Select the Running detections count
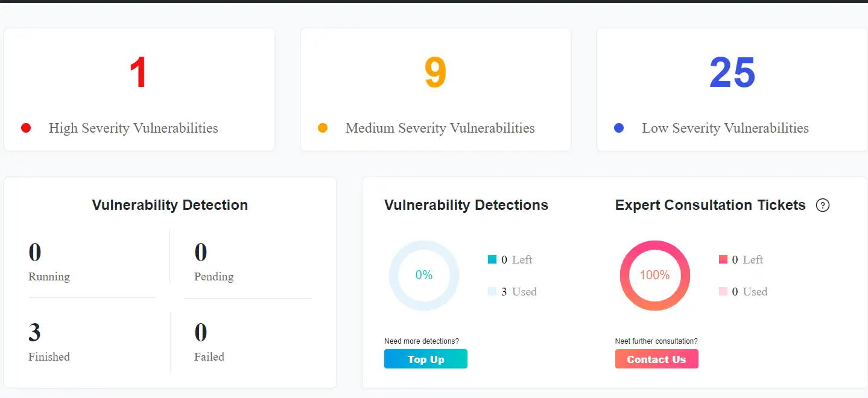 coord(35,252)
